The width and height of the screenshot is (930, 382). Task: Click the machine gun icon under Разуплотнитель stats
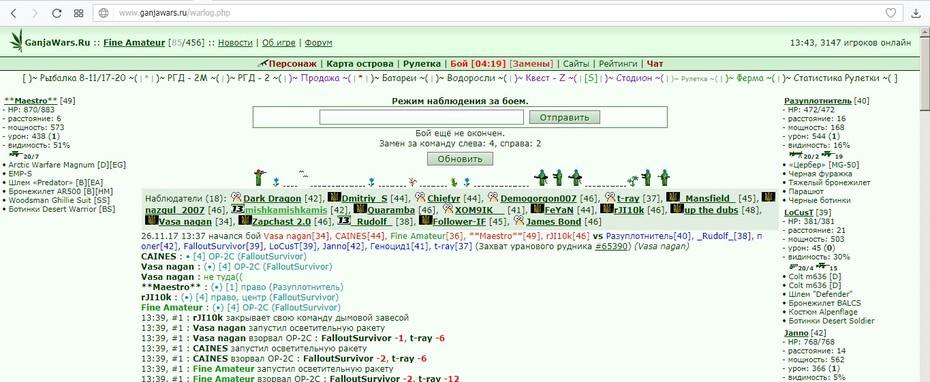pyautogui.click(x=797, y=154)
